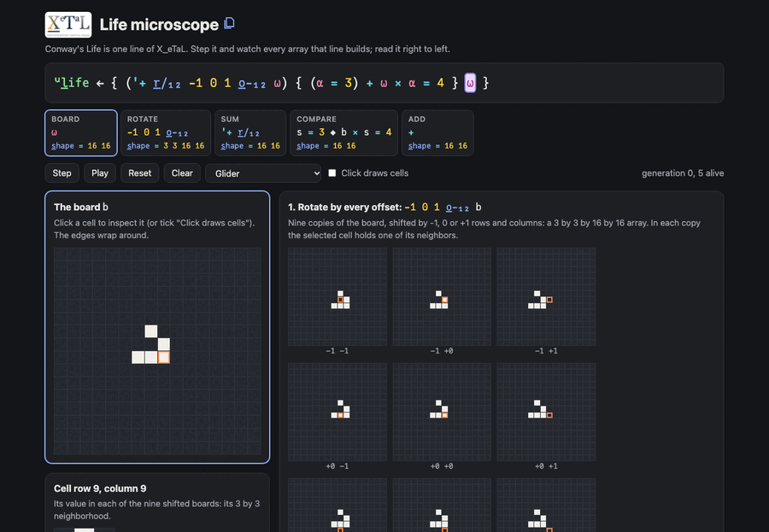Start the simulation with Play

click(x=100, y=173)
